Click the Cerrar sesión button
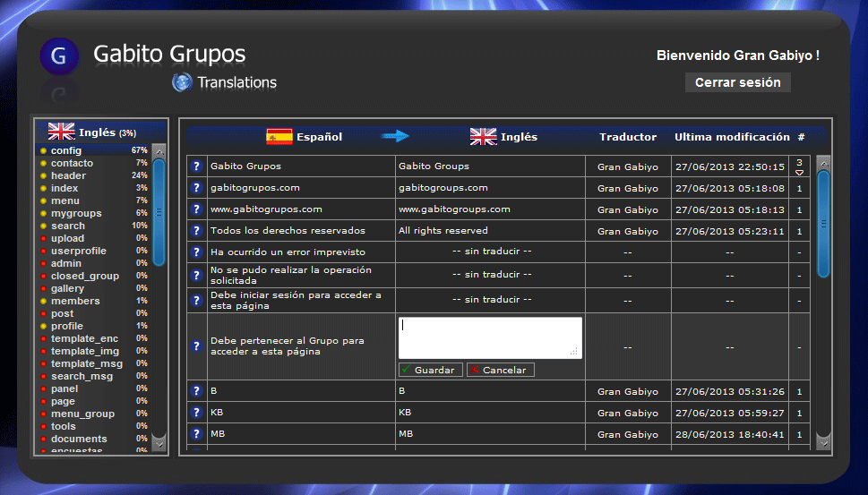 (737, 82)
